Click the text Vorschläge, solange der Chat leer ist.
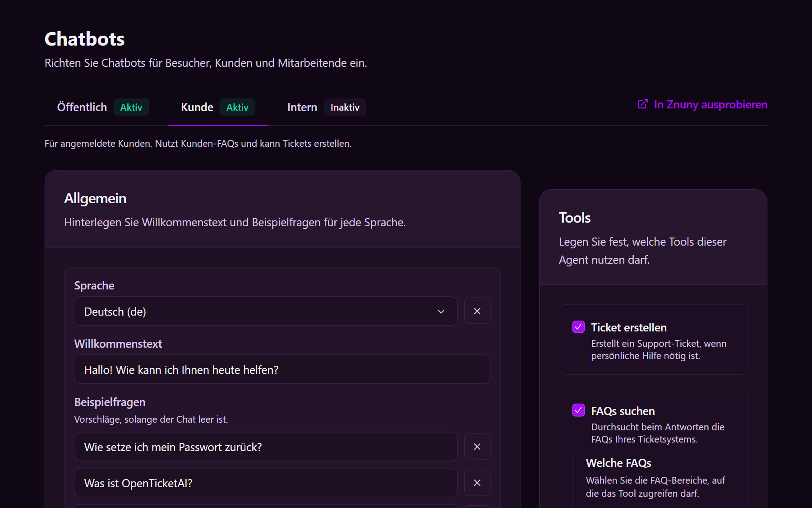Viewport: 812px width, 508px height. (151, 419)
